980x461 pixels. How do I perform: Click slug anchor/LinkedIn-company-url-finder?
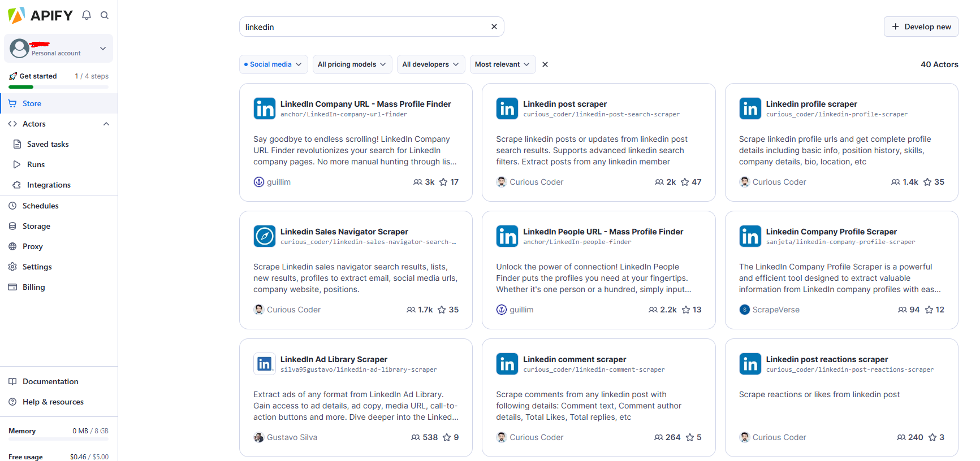(344, 114)
